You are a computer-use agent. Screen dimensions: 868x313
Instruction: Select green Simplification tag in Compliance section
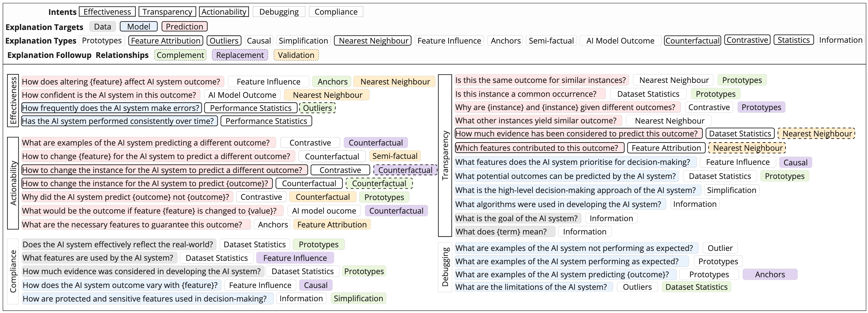tap(358, 298)
